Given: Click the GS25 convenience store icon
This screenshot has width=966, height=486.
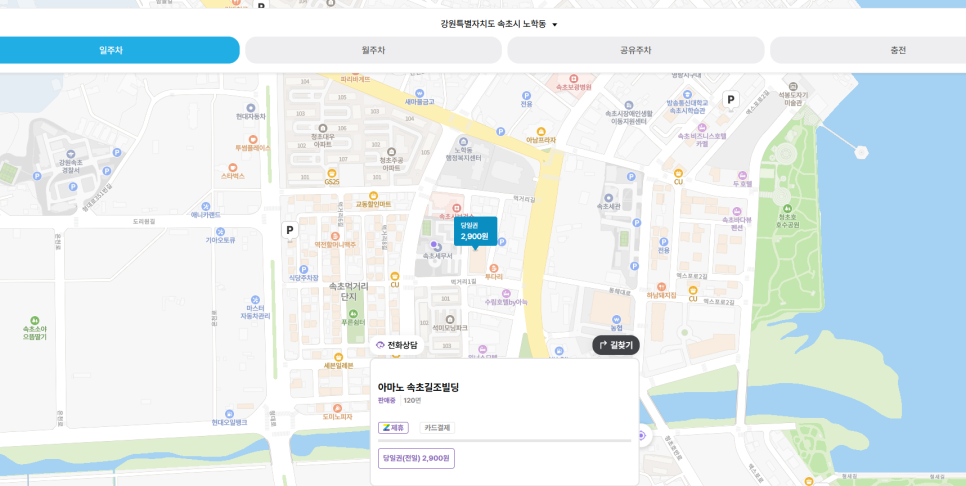Looking at the screenshot, I should 332,173.
